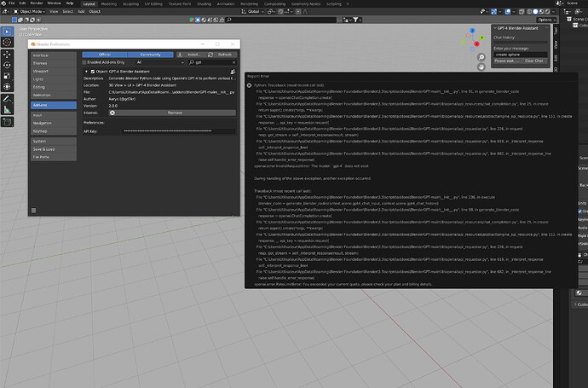Switch to the Scripting workspace tab
Image resolution: width=588 pixels, height=388 pixels.
pos(334,3)
